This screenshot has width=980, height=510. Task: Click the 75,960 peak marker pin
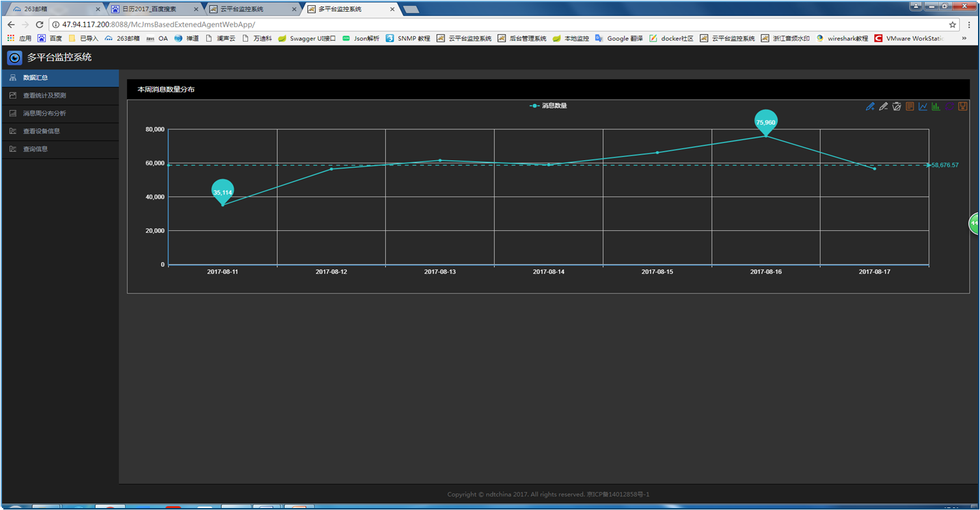(x=766, y=121)
